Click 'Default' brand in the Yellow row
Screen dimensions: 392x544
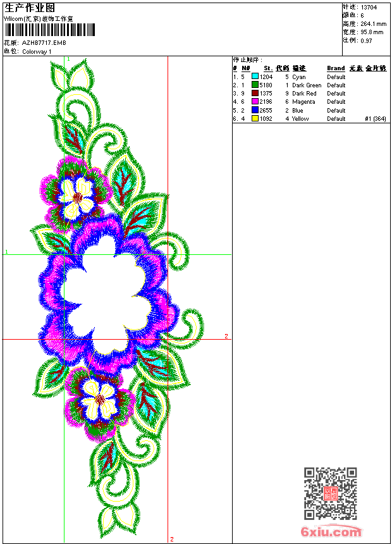point(336,119)
